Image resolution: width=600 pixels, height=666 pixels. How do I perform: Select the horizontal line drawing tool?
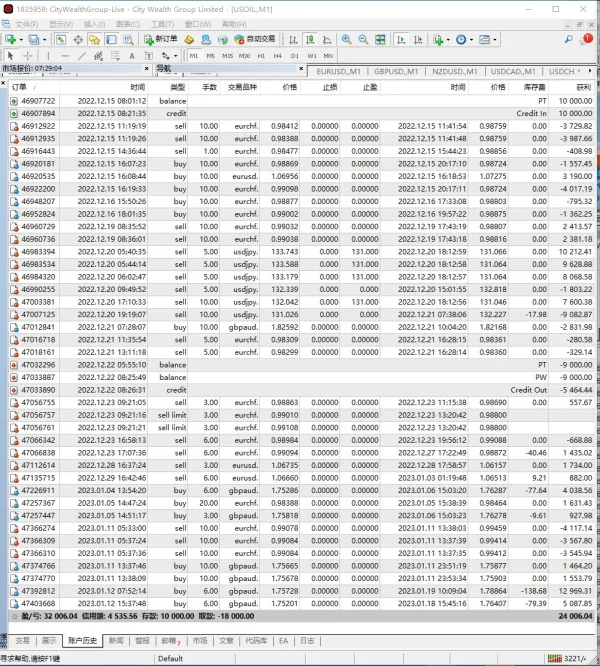click(x=65, y=56)
